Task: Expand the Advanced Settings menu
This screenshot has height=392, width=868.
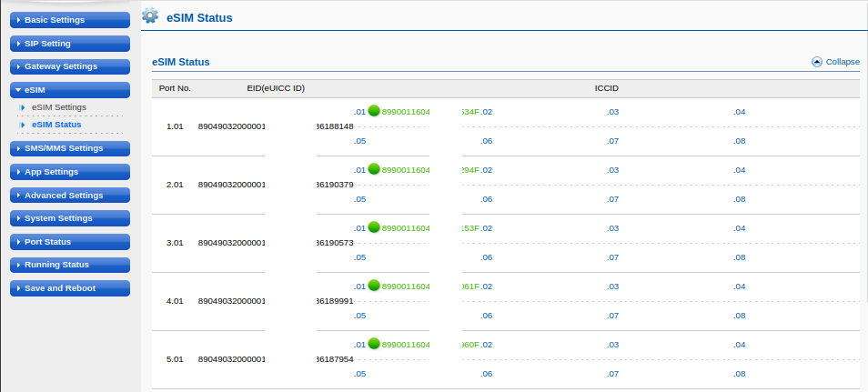Action: click(x=70, y=196)
